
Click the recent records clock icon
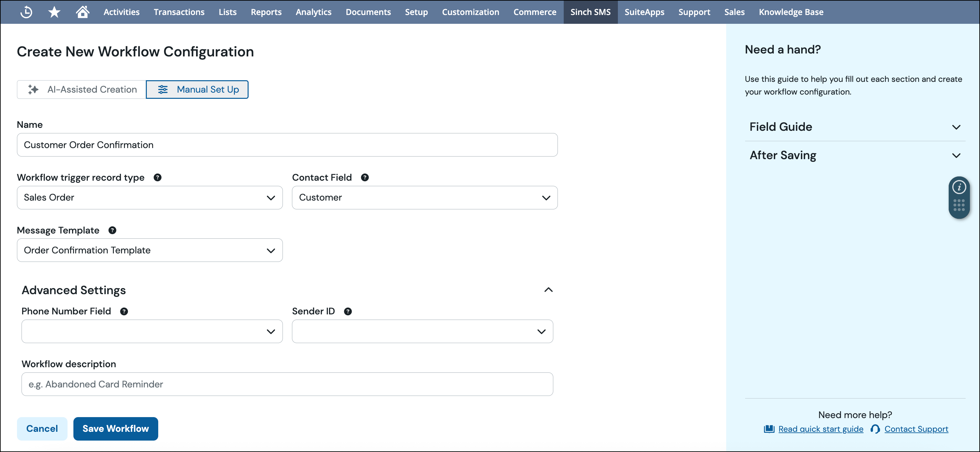[26, 12]
